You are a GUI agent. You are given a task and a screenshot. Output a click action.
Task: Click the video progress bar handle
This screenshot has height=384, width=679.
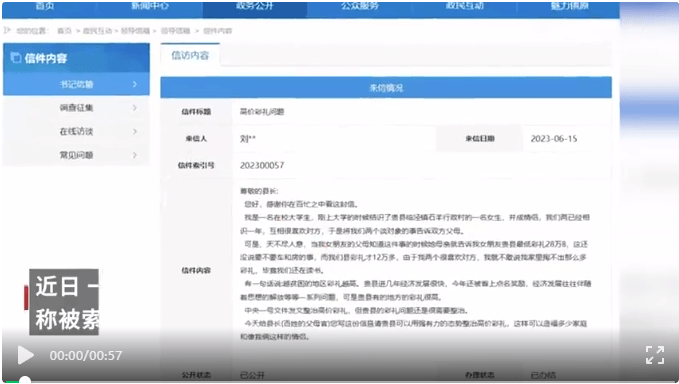25,381
